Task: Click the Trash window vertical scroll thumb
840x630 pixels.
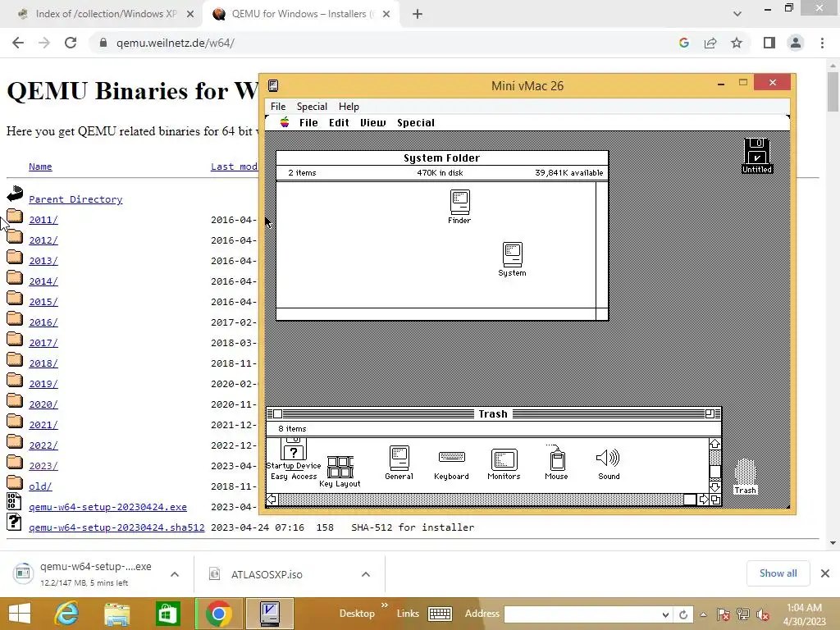Action: tap(714, 472)
